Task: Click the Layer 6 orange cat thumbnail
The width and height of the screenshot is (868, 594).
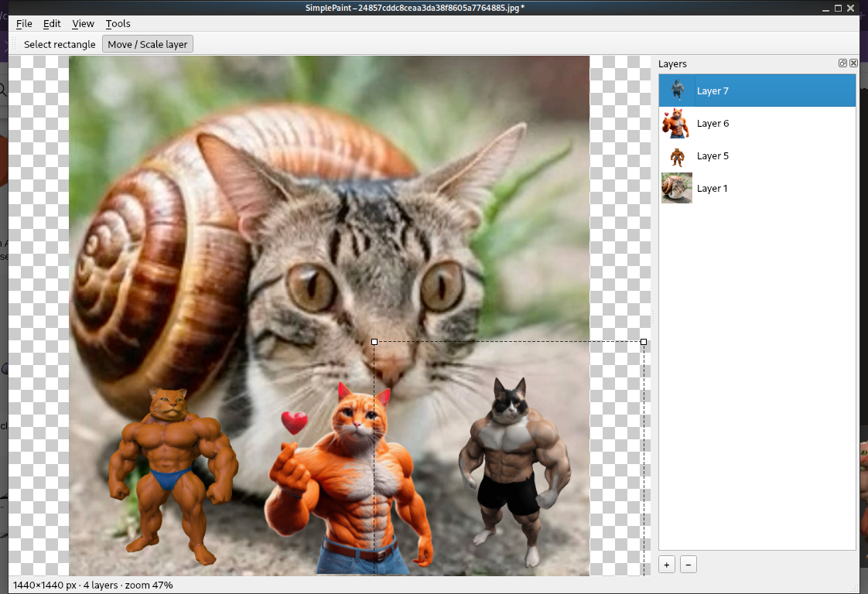Action: 677,124
